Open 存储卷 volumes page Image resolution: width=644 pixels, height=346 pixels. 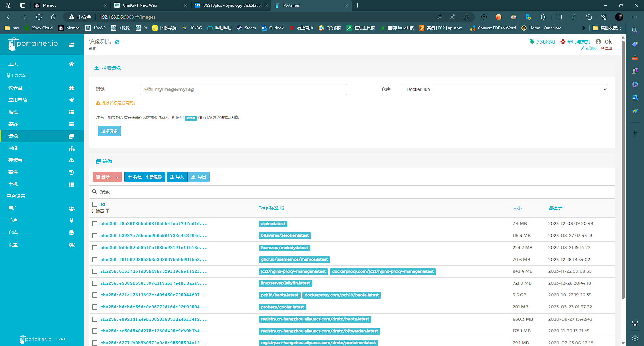point(42,160)
